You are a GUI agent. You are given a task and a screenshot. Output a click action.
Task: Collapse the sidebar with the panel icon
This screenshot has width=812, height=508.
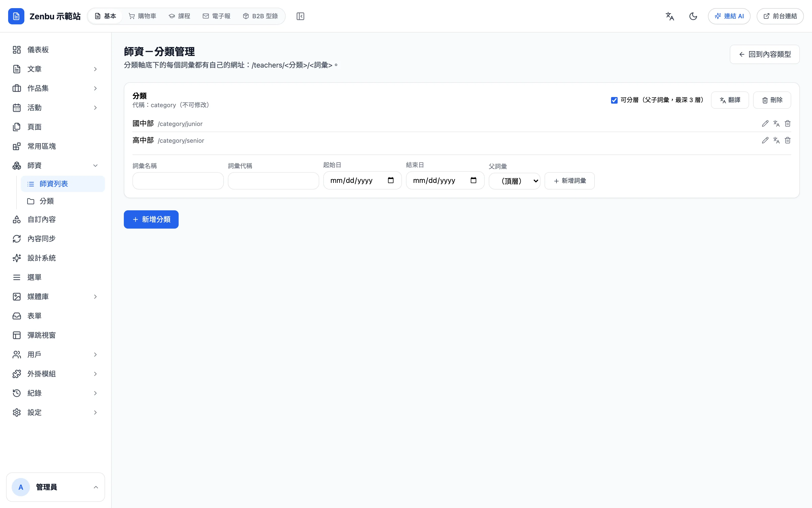tap(300, 16)
